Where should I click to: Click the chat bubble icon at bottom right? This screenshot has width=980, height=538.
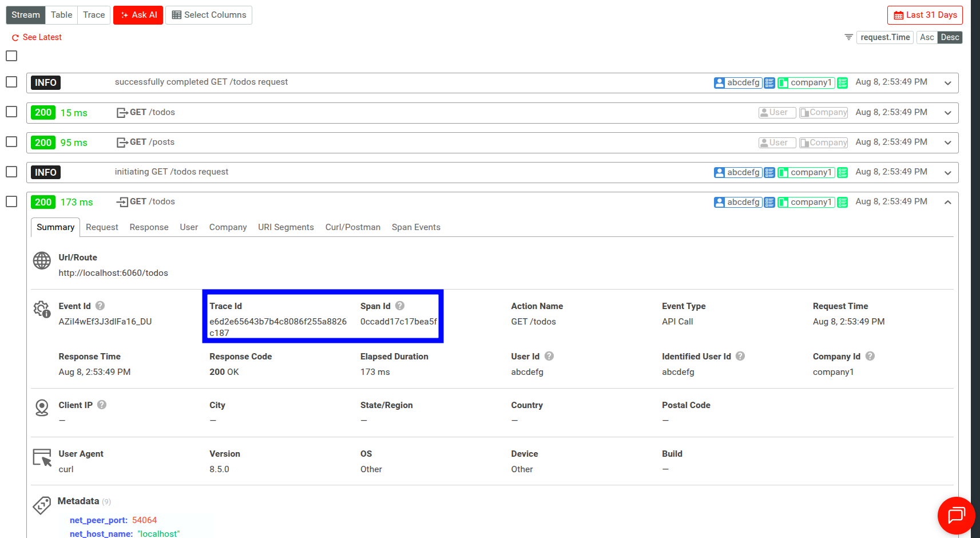tap(956, 515)
